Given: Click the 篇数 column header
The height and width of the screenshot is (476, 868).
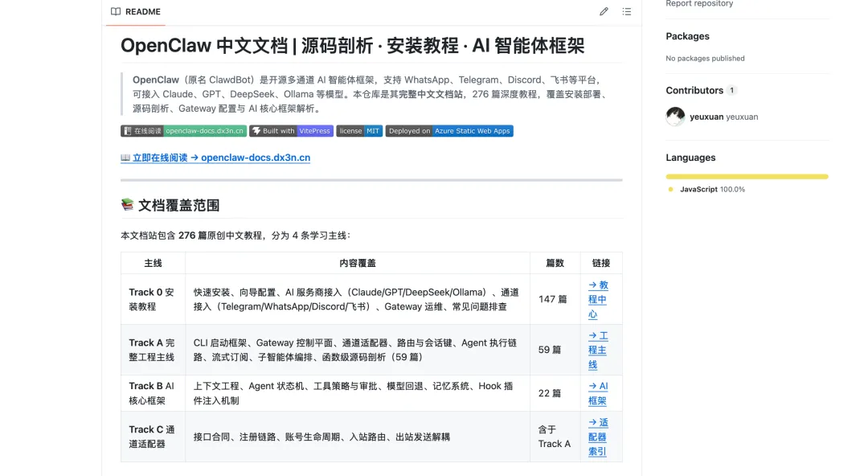Looking at the screenshot, I should 555,263.
